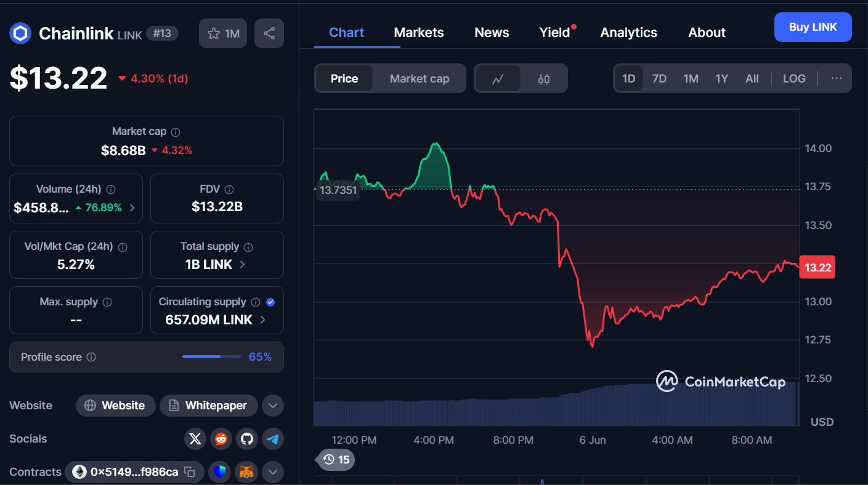Open the chart more options ellipsis
Screen dimensions: 868x485
[836, 78]
